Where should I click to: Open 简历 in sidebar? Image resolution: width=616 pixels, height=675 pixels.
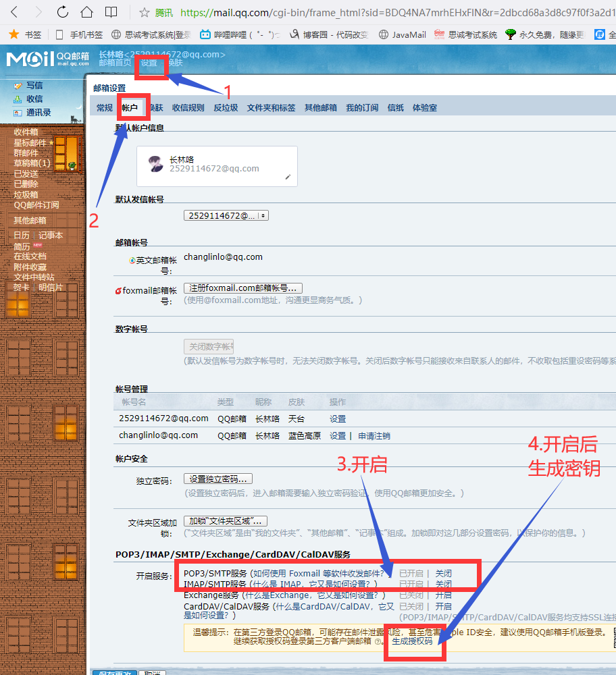click(22, 246)
